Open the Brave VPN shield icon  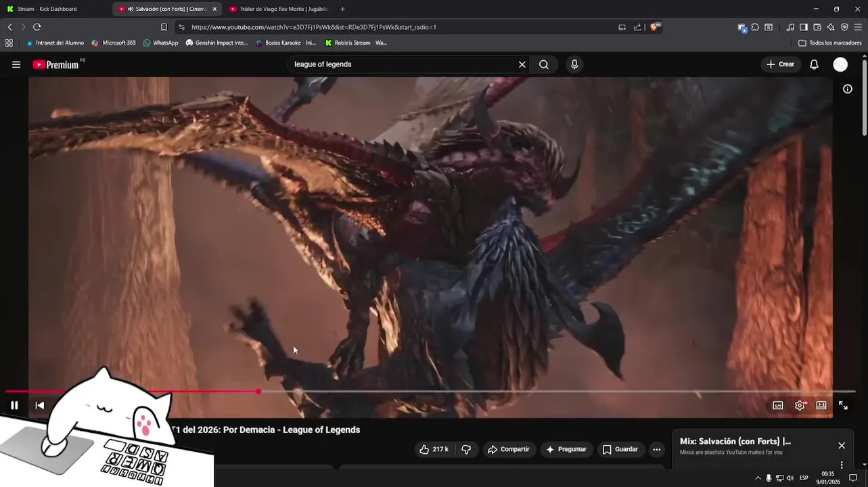844,27
